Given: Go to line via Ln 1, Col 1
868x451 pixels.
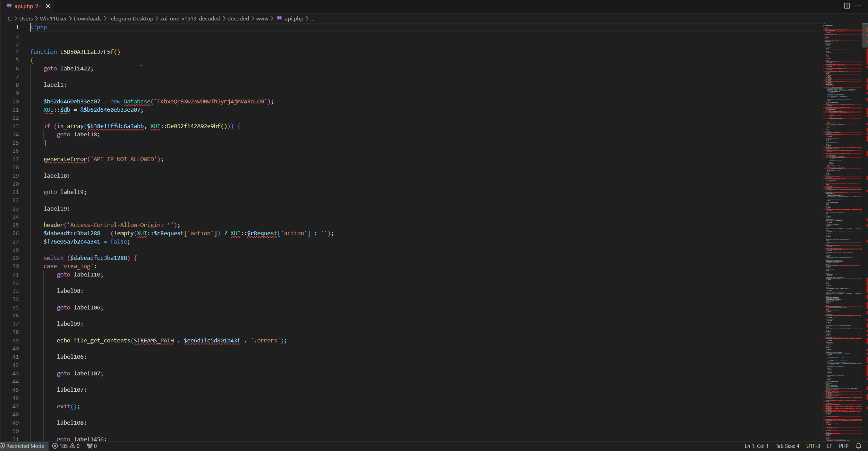Looking at the screenshot, I should click(756, 446).
